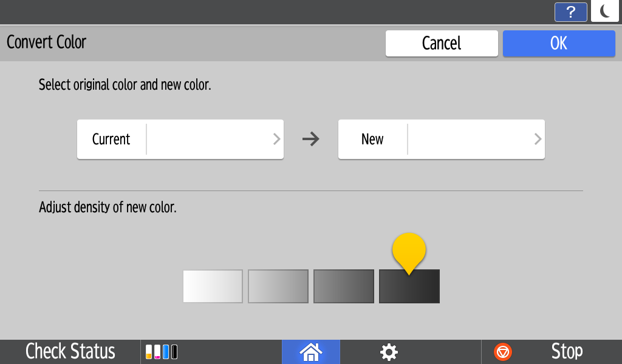The image size is (622, 364).
Task: Open the New color selector label
Action: click(x=372, y=140)
